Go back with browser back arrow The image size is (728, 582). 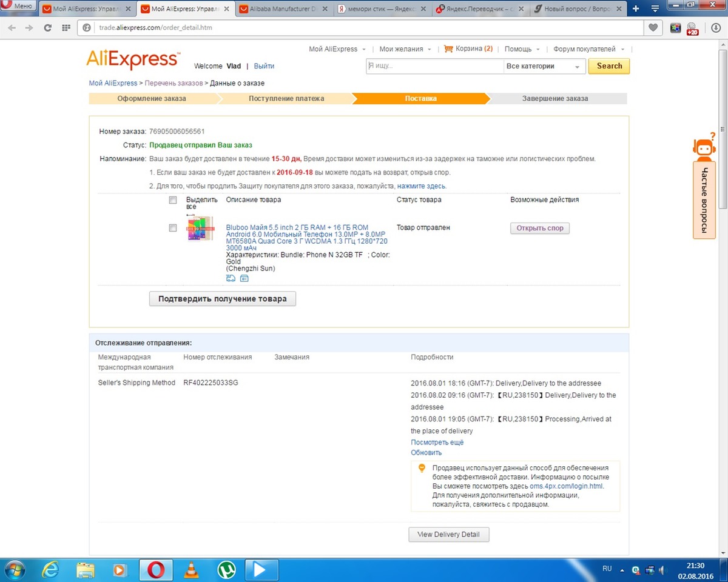point(13,28)
